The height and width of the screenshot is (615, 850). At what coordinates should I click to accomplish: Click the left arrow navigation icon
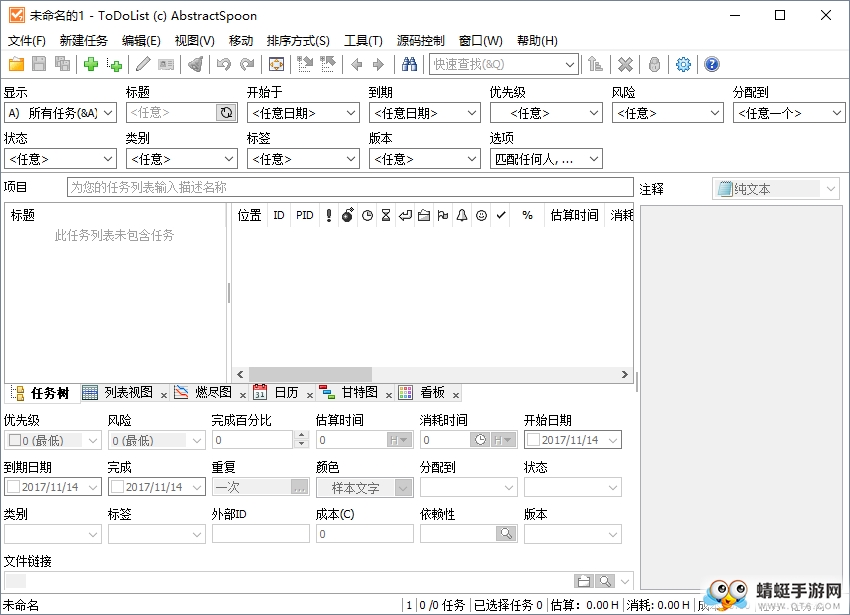[x=356, y=65]
